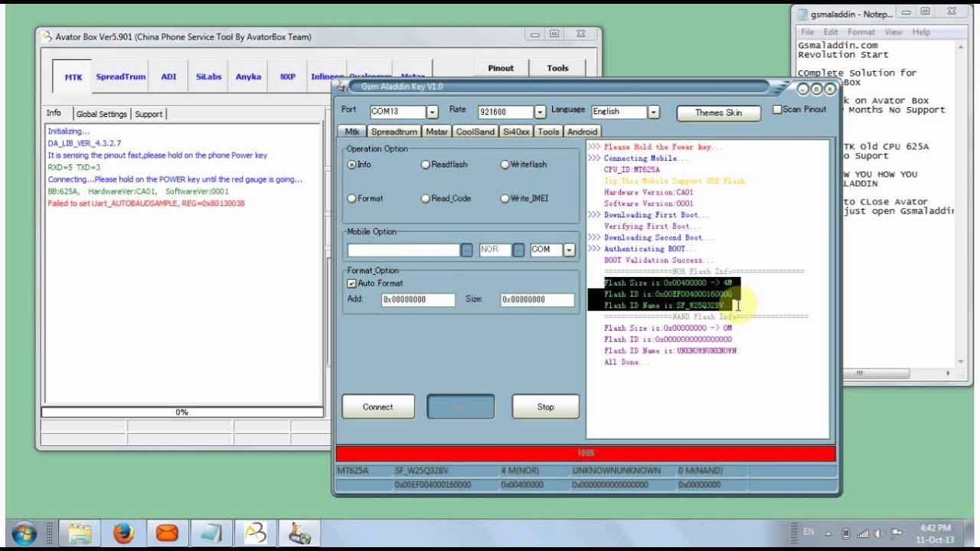Screen dimensions: 980x551
Task: Open the Language English dropdown
Action: pyautogui.click(x=654, y=112)
